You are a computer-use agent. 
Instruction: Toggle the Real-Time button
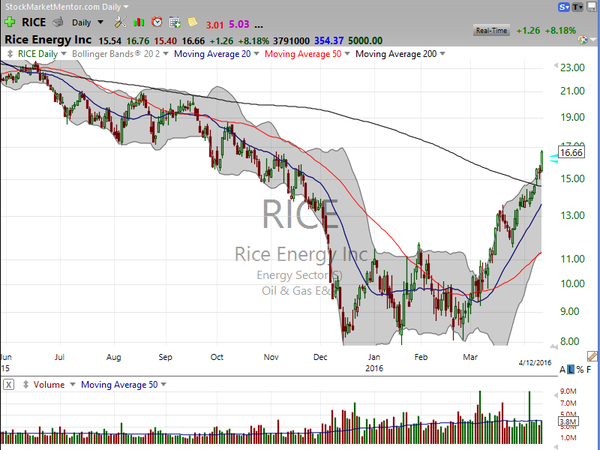coord(492,31)
